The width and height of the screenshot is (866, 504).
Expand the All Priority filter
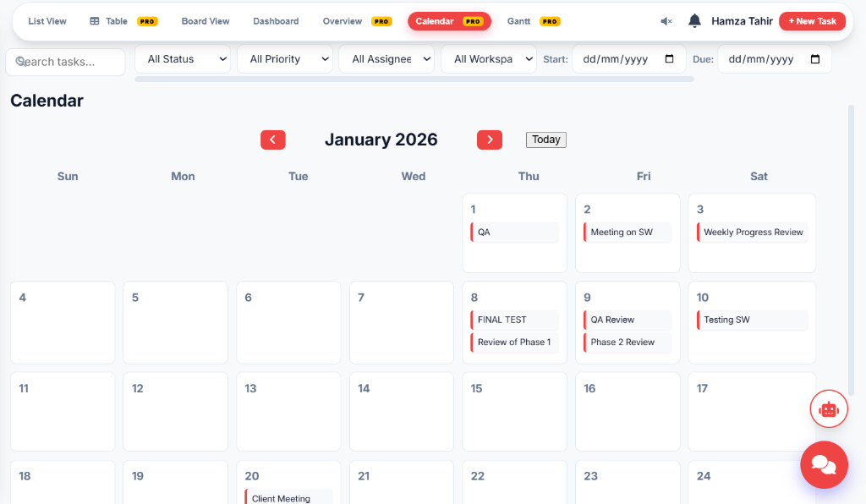coord(286,59)
